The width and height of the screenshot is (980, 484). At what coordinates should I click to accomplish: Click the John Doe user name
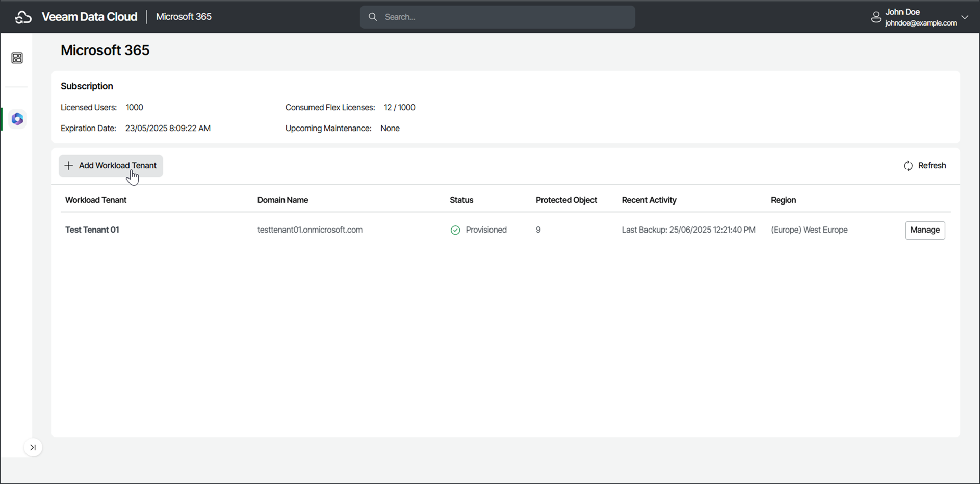(902, 12)
